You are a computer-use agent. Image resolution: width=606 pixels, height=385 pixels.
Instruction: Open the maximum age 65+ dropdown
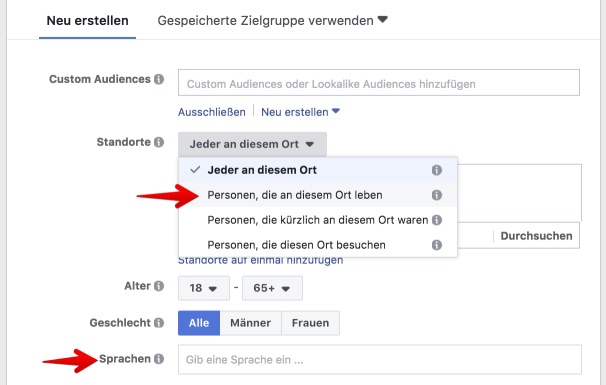(x=272, y=288)
